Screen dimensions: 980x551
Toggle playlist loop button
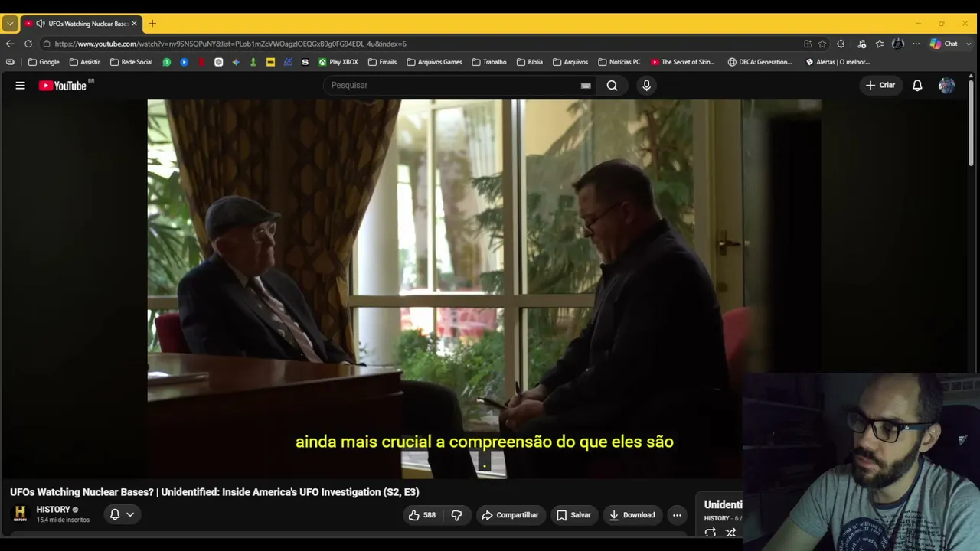click(710, 533)
